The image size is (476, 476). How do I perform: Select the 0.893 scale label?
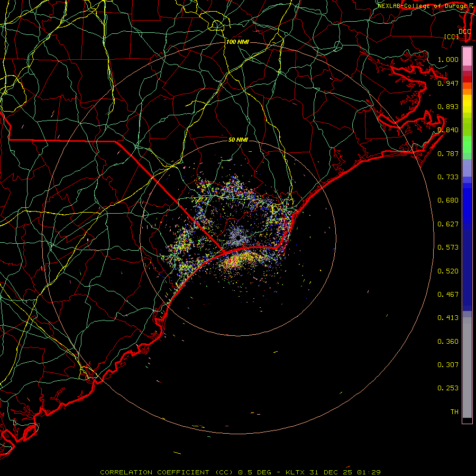click(448, 106)
